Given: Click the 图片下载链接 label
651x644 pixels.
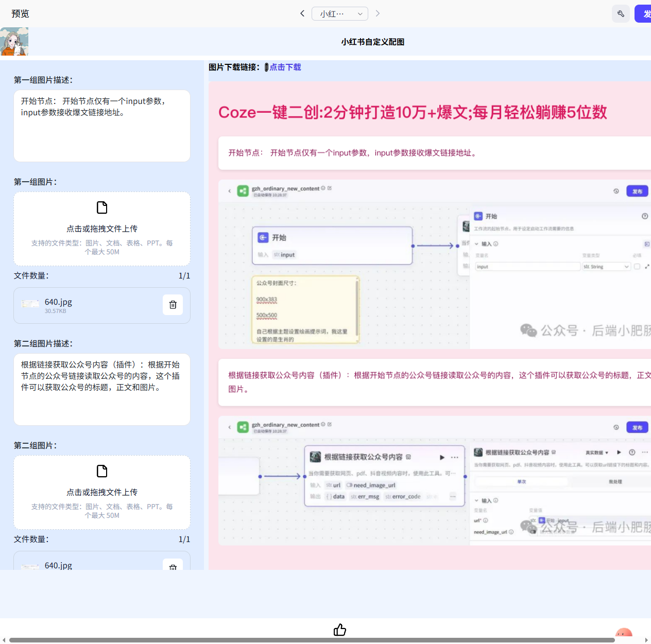Looking at the screenshot, I should pyautogui.click(x=234, y=67).
